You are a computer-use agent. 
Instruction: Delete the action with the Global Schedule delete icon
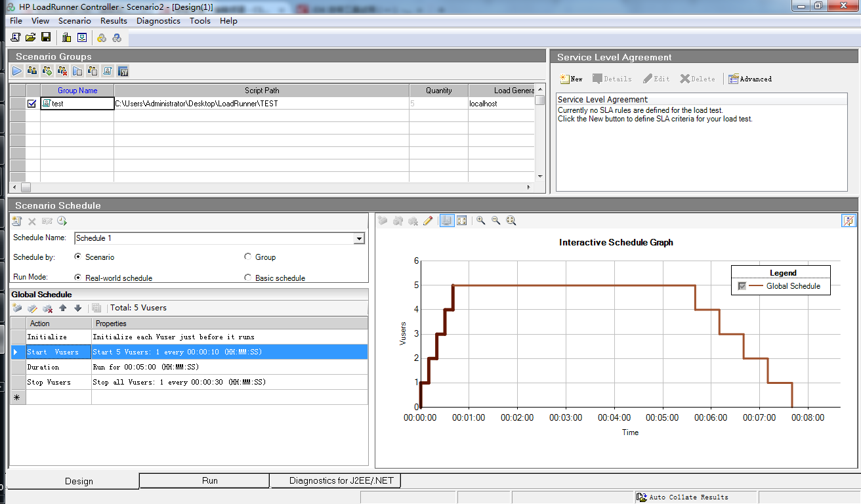tap(47, 308)
